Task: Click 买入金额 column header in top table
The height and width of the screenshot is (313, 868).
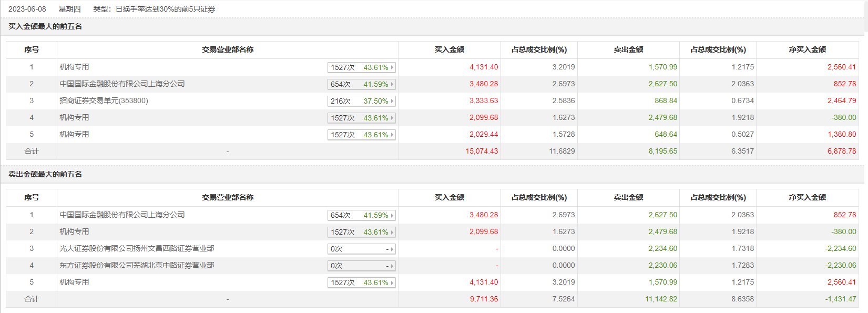Action: coord(449,49)
